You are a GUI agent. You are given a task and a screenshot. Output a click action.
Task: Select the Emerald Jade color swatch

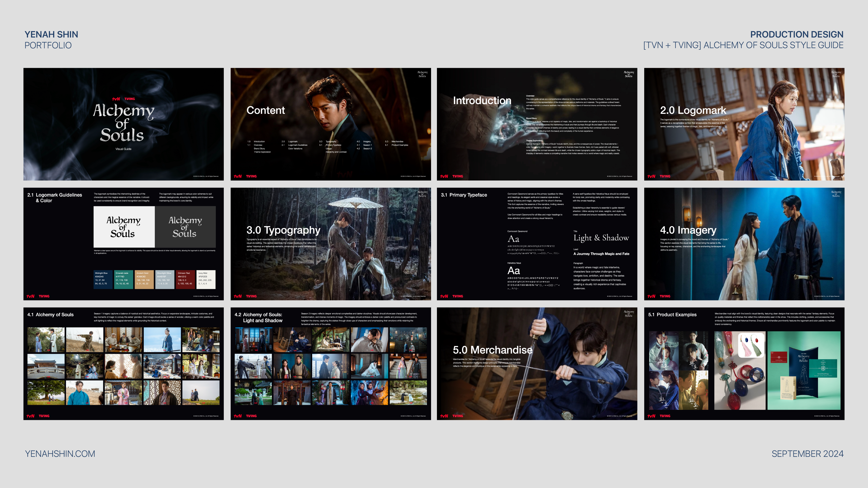123,279
